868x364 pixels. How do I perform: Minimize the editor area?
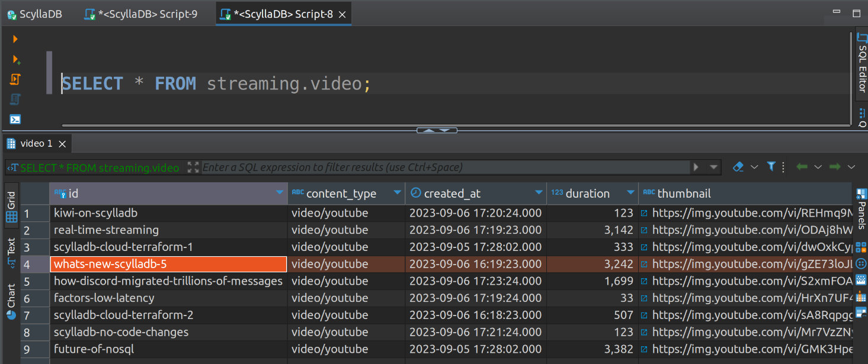[836, 12]
